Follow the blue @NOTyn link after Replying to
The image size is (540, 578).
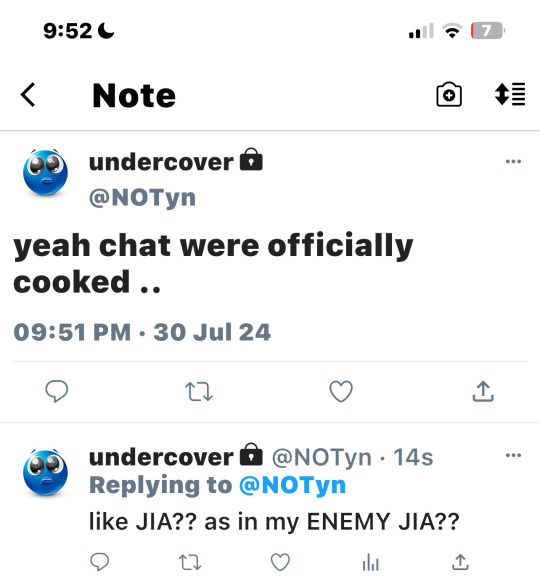coord(293,485)
